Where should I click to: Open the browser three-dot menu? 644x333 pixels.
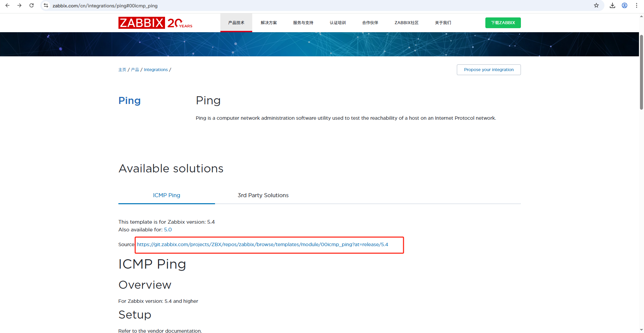point(636,5)
